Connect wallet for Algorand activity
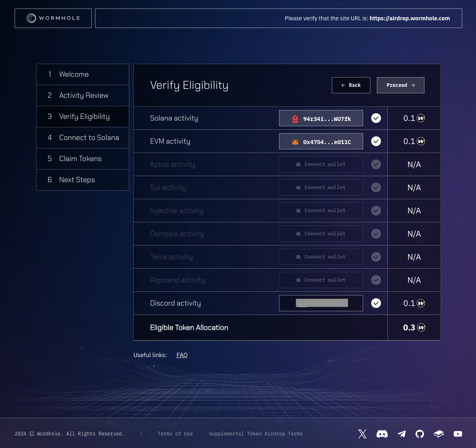Image resolution: width=476 pixels, height=448 pixels. click(321, 280)
